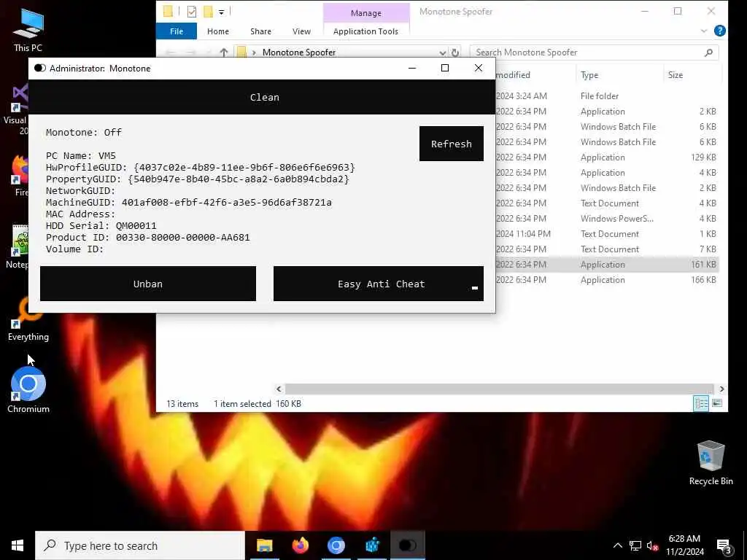Screen dimensions: 747x560
Task: Open the Home ribbon tab
Action: pyautogui.click(x=217, y=31)
